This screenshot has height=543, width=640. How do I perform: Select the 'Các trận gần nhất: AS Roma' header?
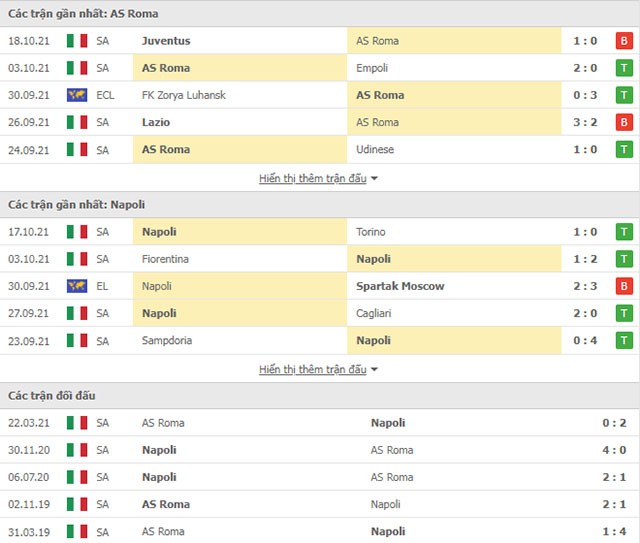83,13
